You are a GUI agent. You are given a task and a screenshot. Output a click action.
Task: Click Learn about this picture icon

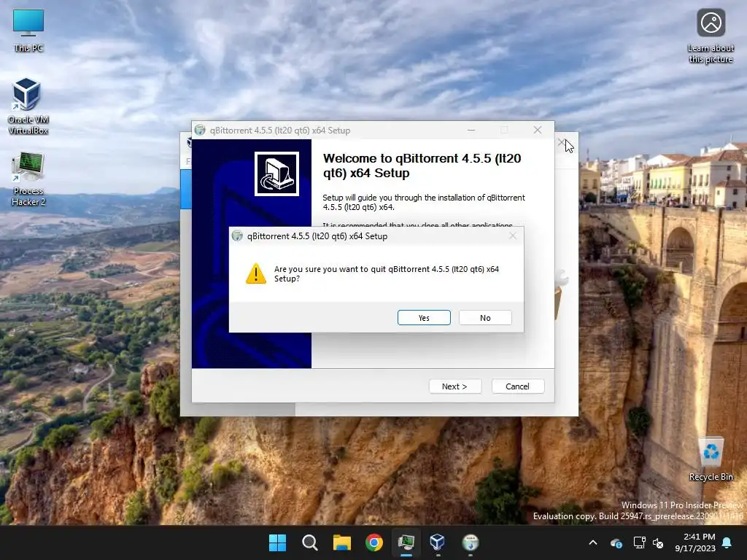711,36
